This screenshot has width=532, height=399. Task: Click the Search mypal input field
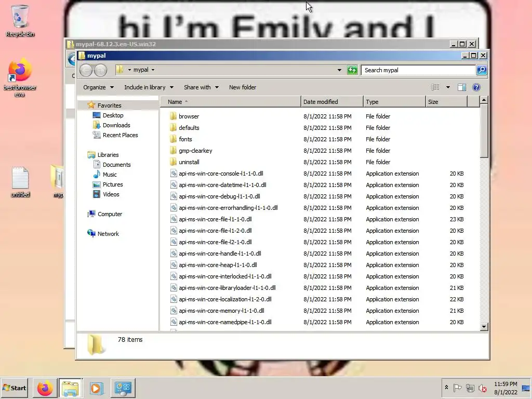click(418, 70)
